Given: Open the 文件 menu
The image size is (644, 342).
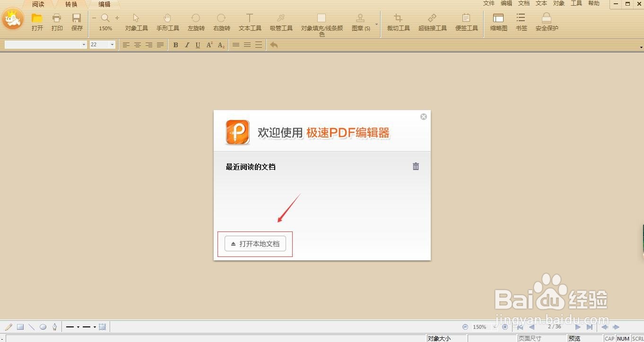Looking at the screenshot, I should point(489,3).
